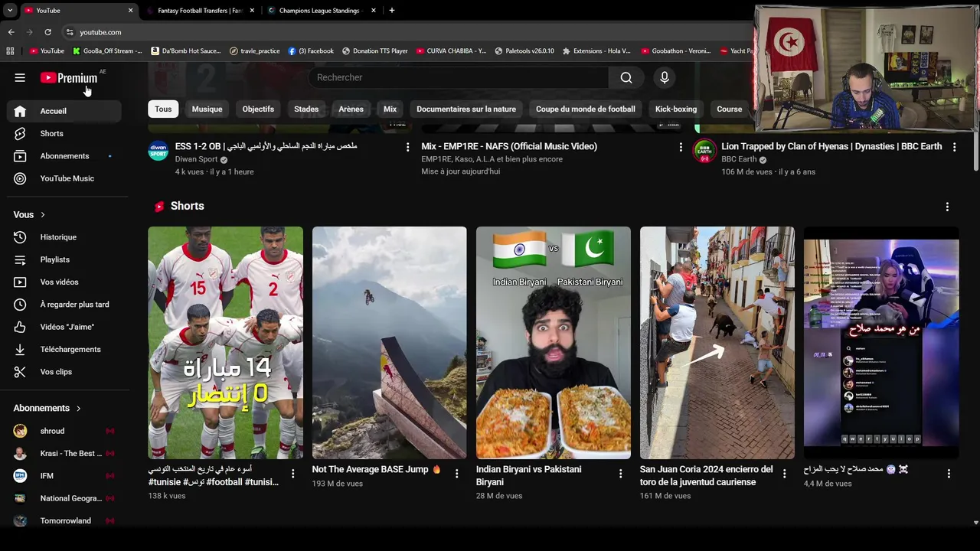This screenshot has height=551, width=980.
Task: Open Shorts shelf three-dot menu
Action: click(x=947, y=207)
